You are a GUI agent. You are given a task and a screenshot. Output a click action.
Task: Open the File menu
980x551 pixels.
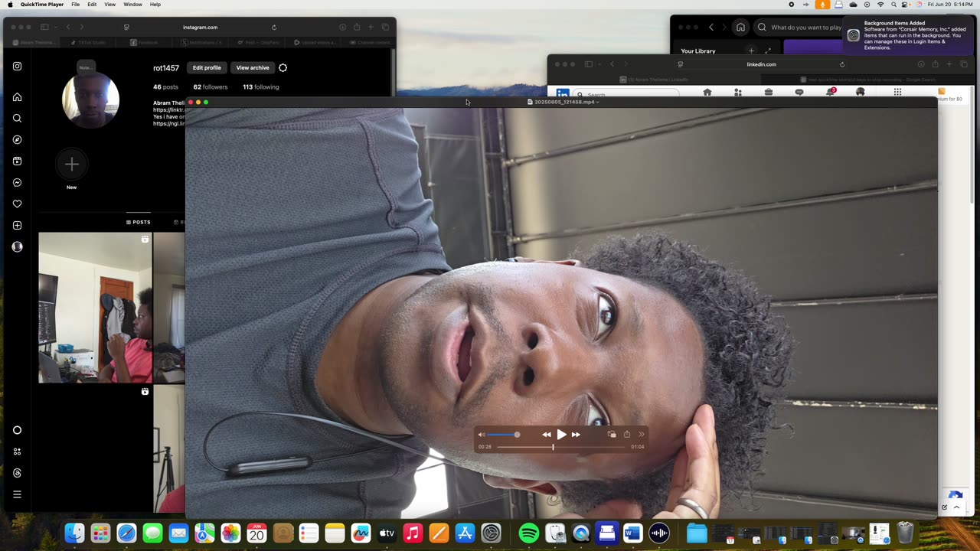75,5
